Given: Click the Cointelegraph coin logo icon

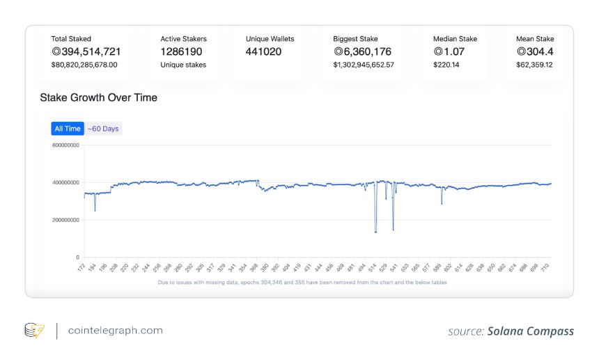Looking at the screenshot, I should coord(34,331).
